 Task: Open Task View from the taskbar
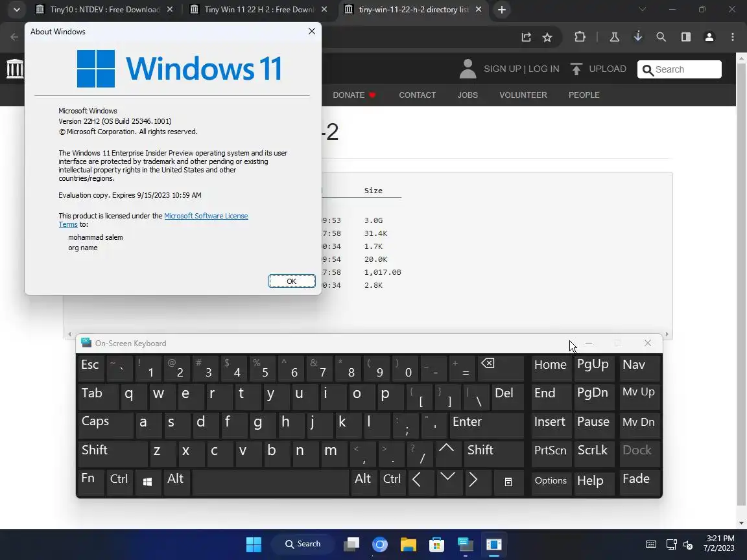pyautogui.click(x=351, y=544)
